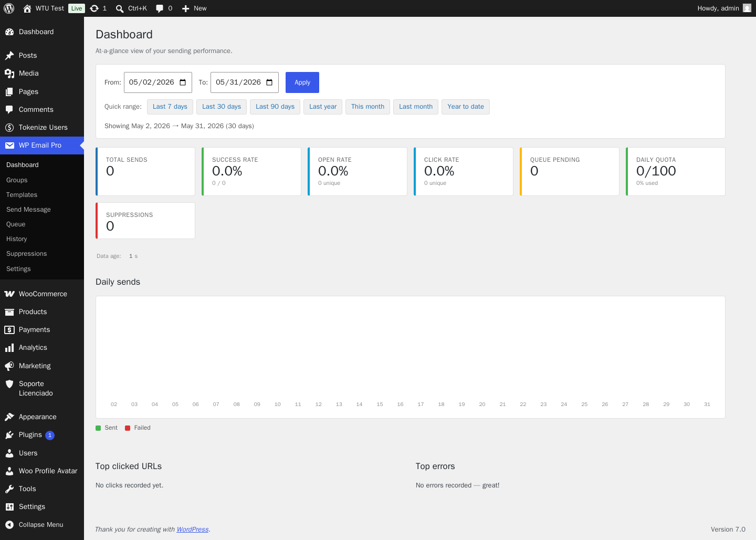The height and width of the screenshot is (540, 756).
Task: Click the Collapse Menu arrow icon
Action: (9, 525)
